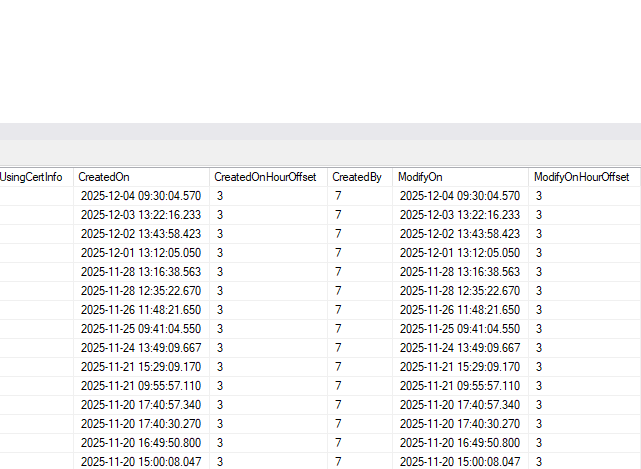Click CreatedOn cell 2025-12-03 13:22:16.233
This screenshot has height=469, width=641.
click(x=141, y=215)
